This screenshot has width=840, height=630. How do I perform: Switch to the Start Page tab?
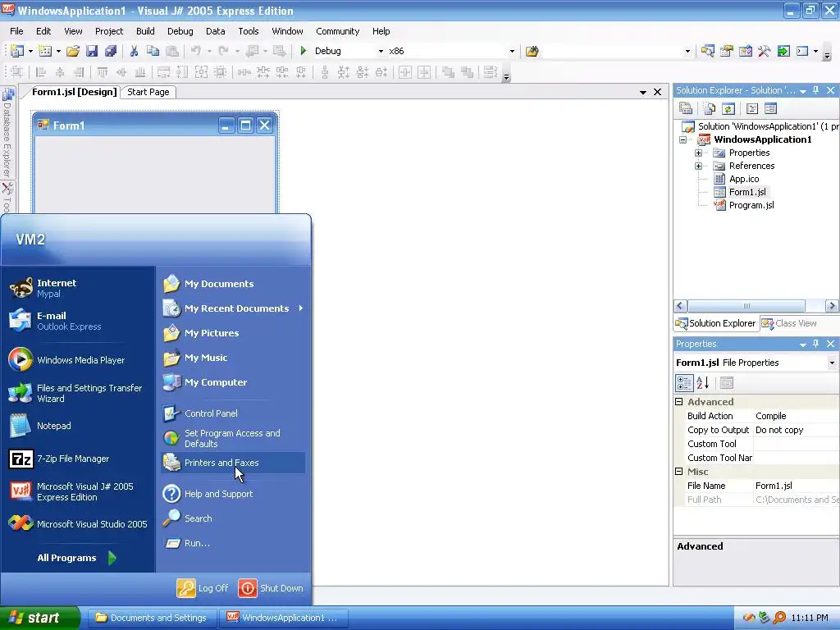pyautogui.click(x=148, y=92)
